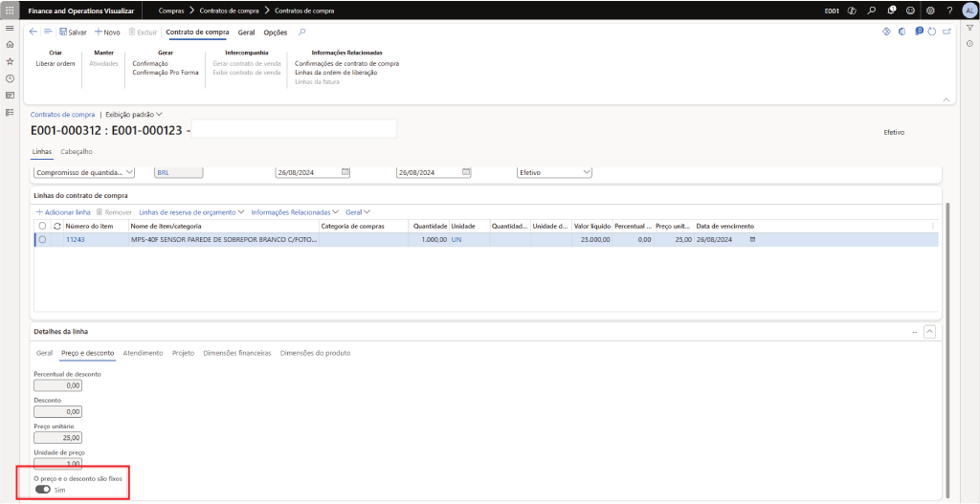The height and width of the screenshot is (504, 980).
Task: Click the back arrow in toolbar
Action: pos(33,32)
